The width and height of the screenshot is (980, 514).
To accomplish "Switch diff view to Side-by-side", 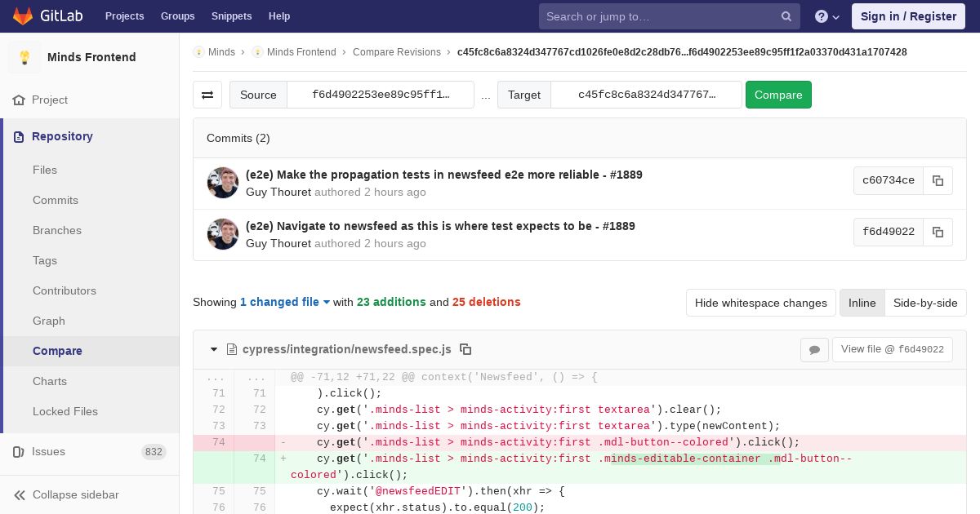I will [x=925, y=303].
